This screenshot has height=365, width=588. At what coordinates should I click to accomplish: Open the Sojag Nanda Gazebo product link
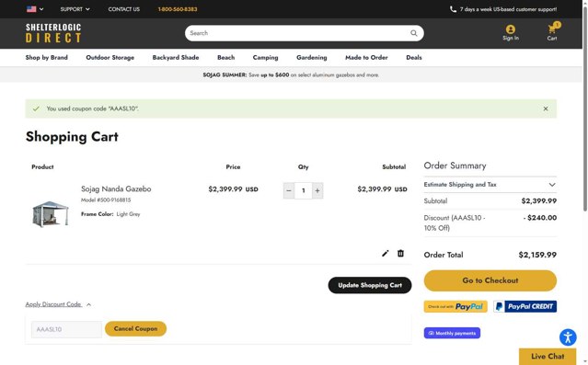tap(116, 188)
